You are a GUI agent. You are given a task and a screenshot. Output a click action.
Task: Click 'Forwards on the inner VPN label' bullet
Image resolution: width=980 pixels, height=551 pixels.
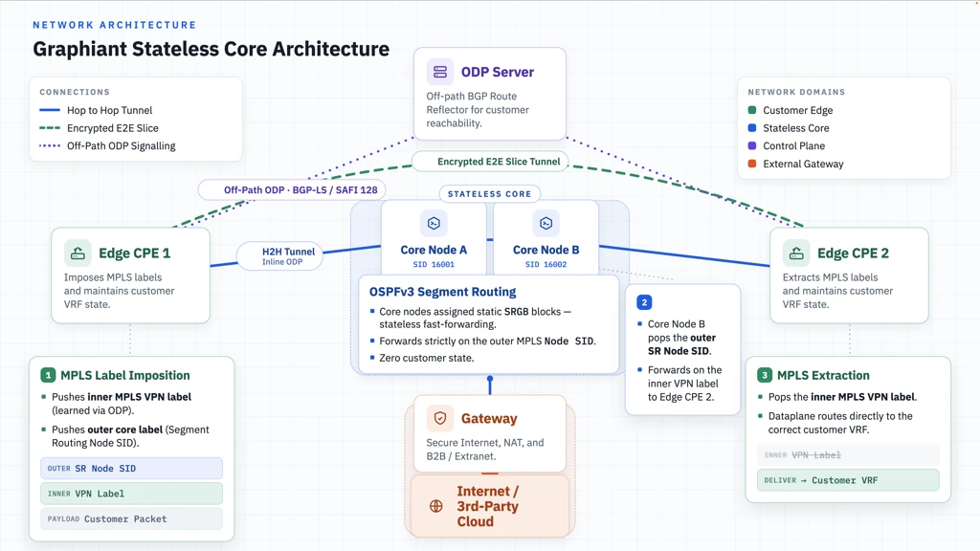[x=684, y=384]
